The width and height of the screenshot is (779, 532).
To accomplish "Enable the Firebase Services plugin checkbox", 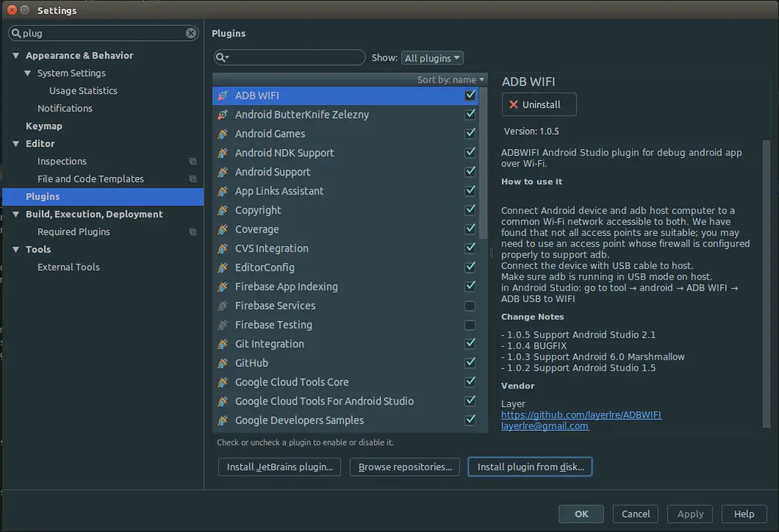I will (470, 306).
